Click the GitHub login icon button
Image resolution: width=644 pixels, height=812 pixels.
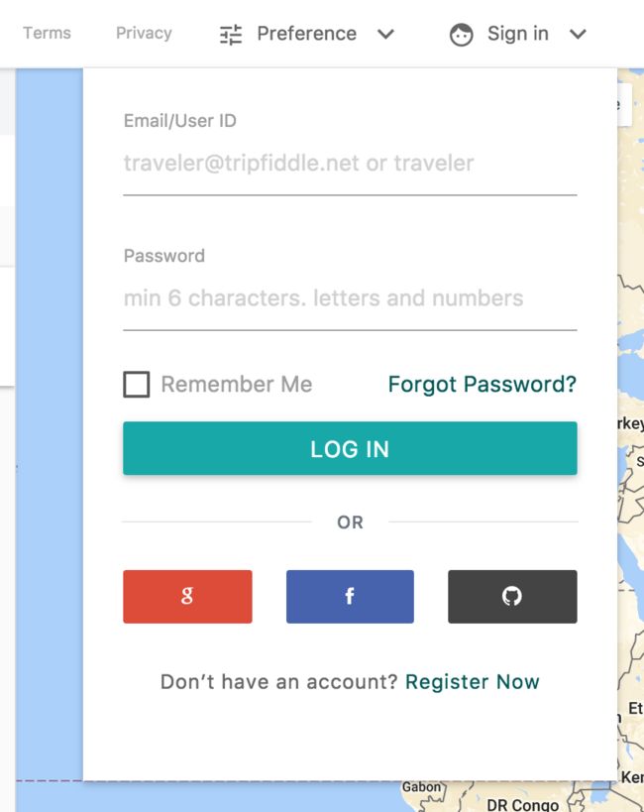click(x=512, y=597)
